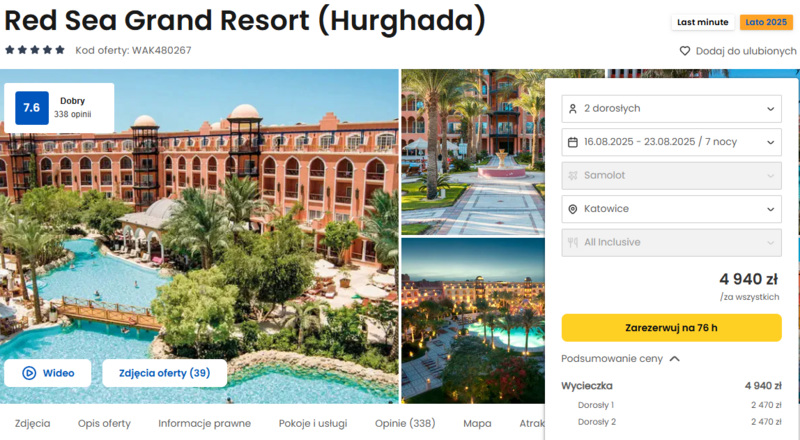The image size is (800, 440).
Task: Click the heart icon to add to favorites
Action: click(x=685, y=51)
